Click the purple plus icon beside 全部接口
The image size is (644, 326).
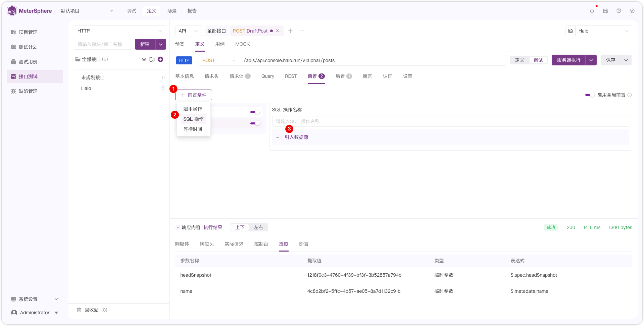click(x=160, y=59)
